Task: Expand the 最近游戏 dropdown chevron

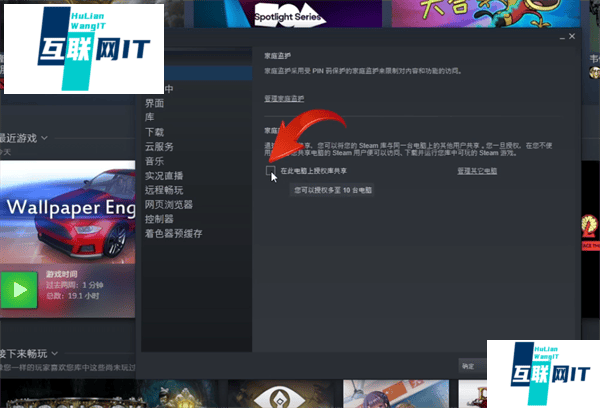Action: pyautogui.click(x=44, y=137)
